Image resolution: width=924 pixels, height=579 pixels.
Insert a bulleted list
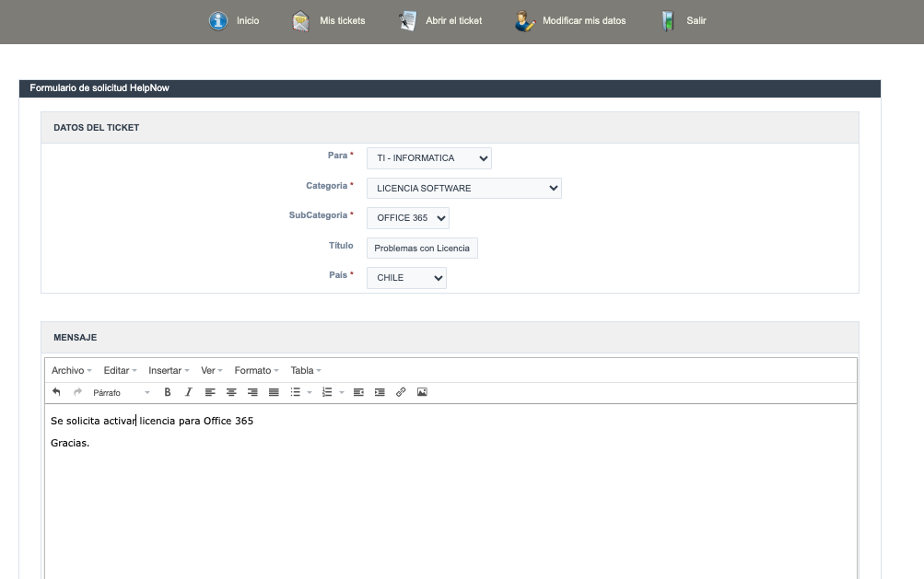296,392
